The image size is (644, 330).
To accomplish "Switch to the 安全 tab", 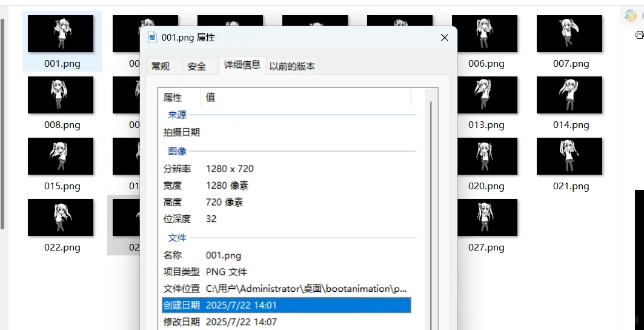I will (196, 66).
